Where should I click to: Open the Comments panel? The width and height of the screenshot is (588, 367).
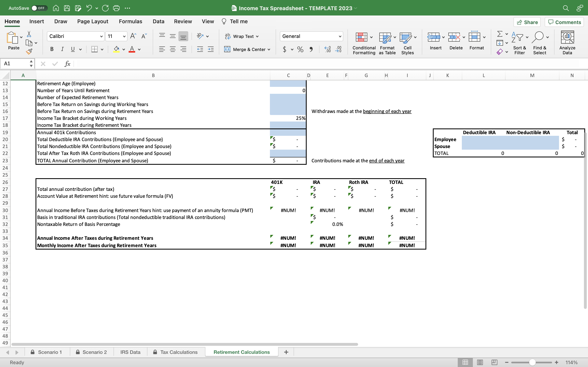(x=564, y=22)
